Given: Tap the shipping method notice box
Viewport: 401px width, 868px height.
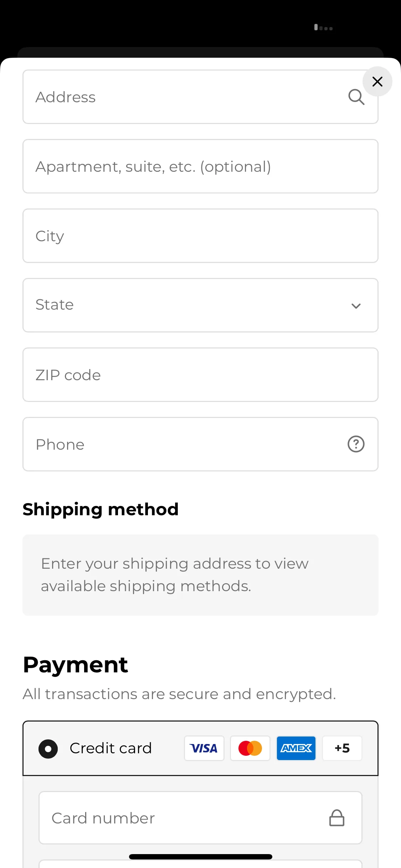Looking at the screenshot, I should [200, 575].
